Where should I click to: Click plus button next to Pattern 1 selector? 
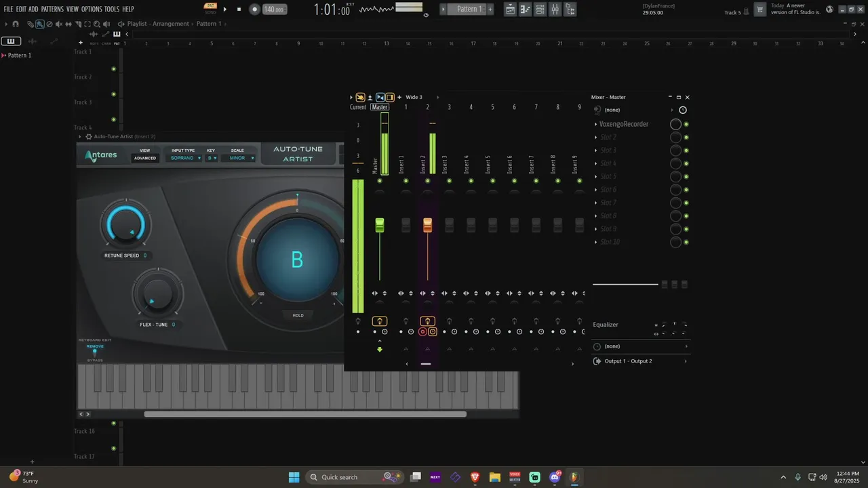pyautogui.click(x=490, y=9)
